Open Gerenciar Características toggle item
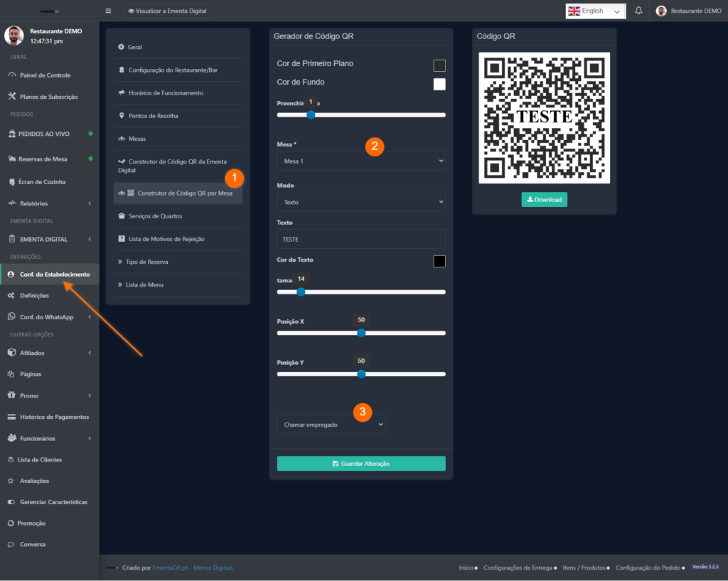Screen dimensions: 728x581 coord(53,502)
